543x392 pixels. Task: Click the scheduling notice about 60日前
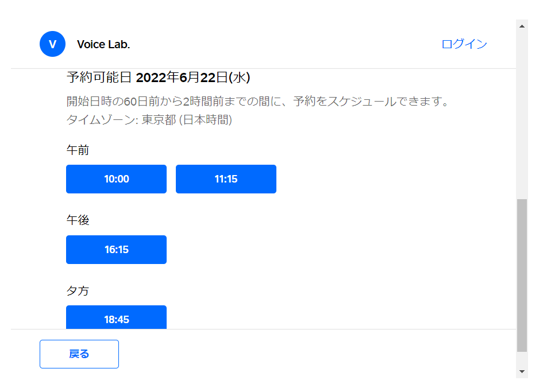(257, 102)
